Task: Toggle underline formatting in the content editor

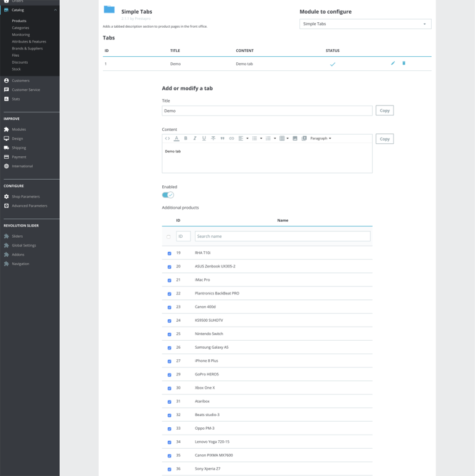Action: (204, 138)
